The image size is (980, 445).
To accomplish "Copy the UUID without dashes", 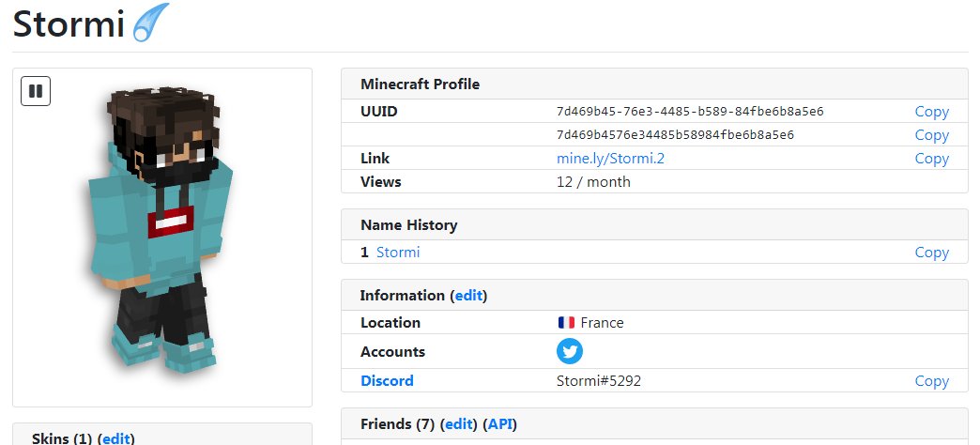I will click(x=931, y=135).
